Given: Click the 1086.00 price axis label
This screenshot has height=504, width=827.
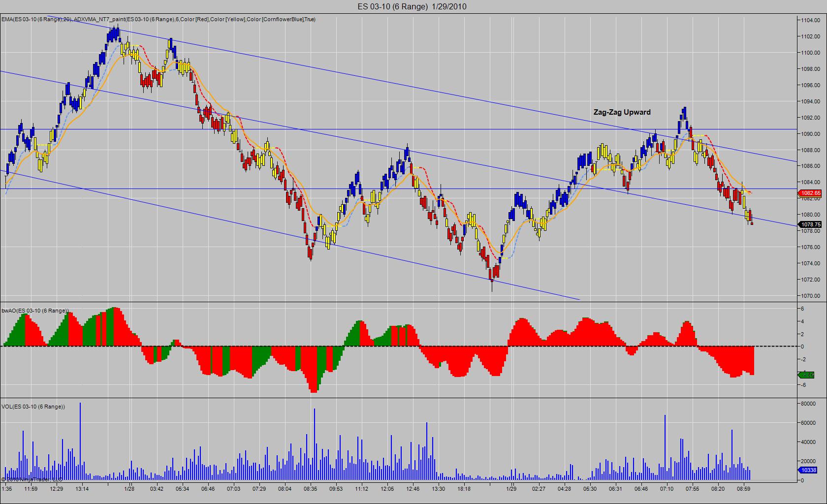Looking at the screenshot, I should point(811,166).
